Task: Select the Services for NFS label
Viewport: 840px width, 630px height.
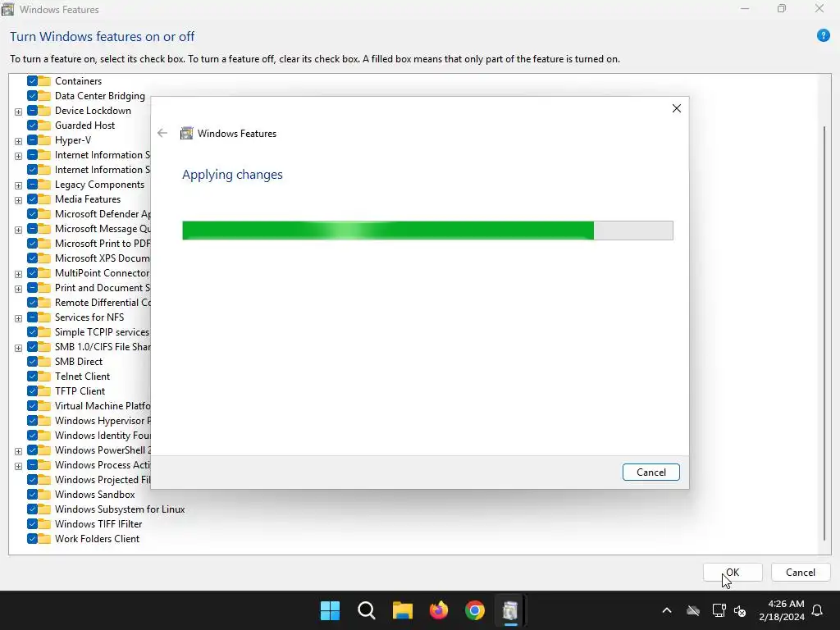Action: tap(89, 317)
